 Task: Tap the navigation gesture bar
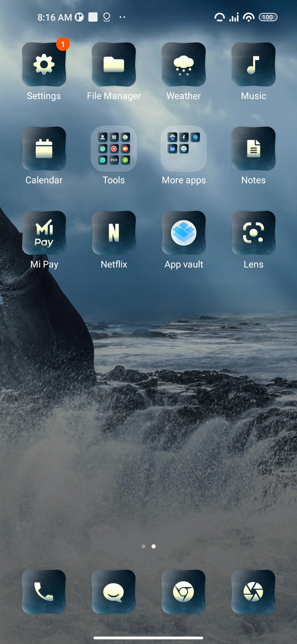(x=148, y=638)
